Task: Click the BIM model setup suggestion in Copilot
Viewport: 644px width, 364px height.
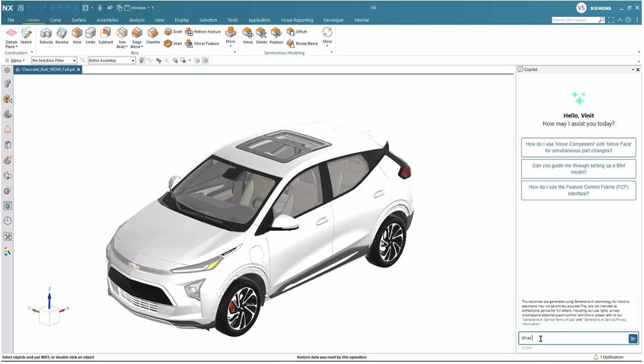Action: (x=578, y=168)
